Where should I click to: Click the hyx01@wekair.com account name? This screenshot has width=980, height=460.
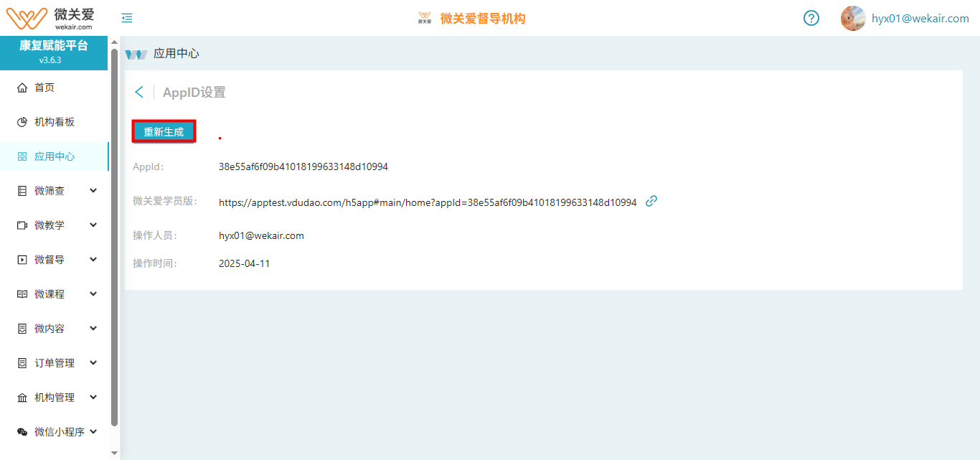tap(920, 19)
